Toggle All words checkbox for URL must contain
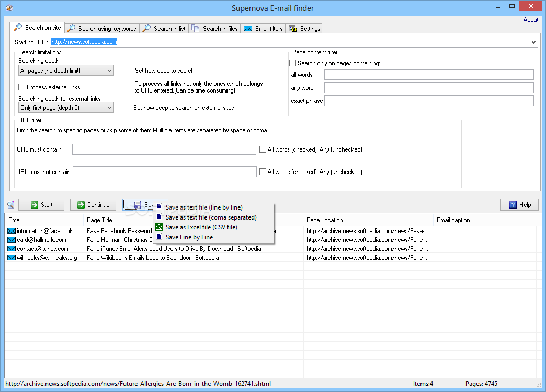The width and height of the screenshot is (546, 392). [x=263, y=149]
